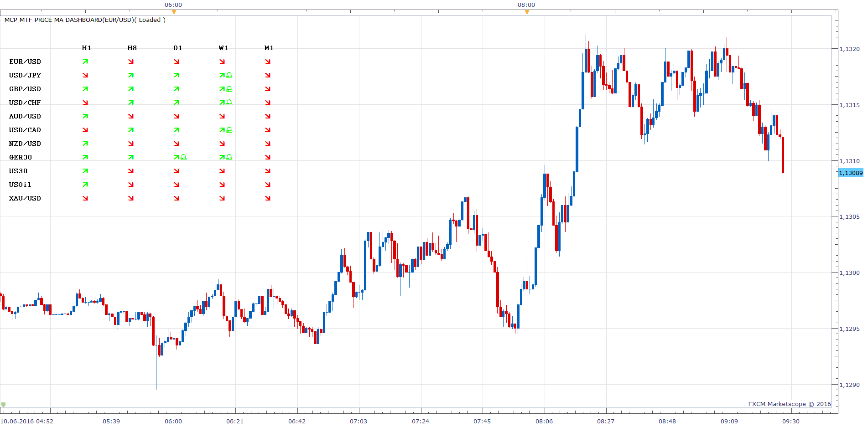
Task: Click the FXCM Marketscope © 2016 text
Action: point(790,404)
